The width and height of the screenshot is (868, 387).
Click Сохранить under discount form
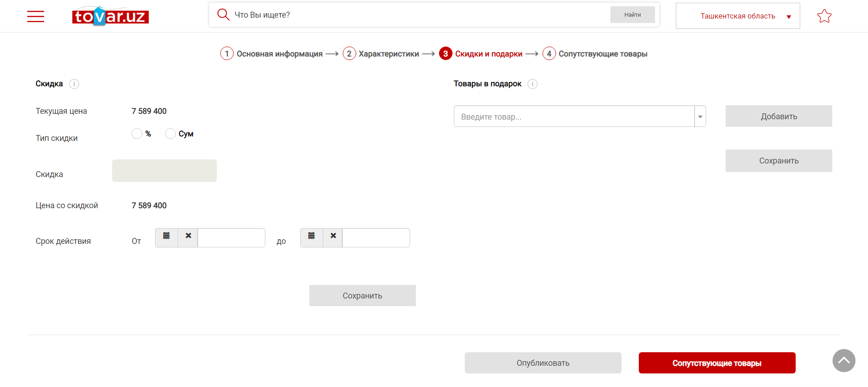362,295
